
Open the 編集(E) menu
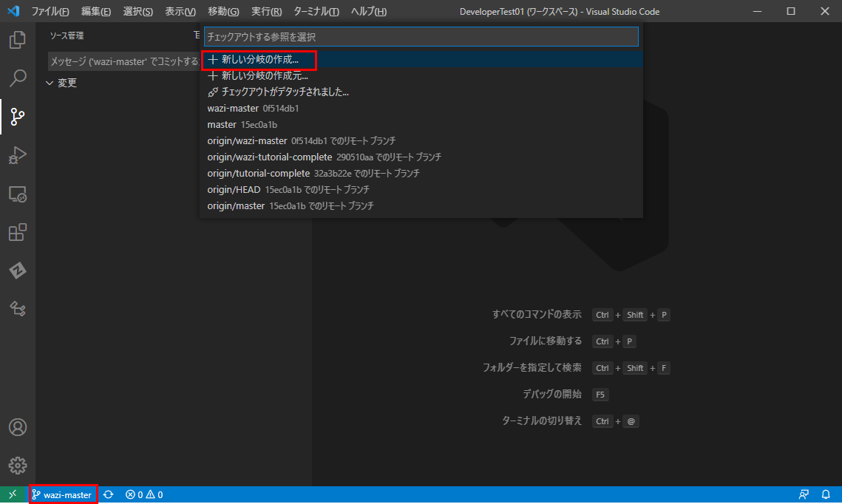[95, 11]
